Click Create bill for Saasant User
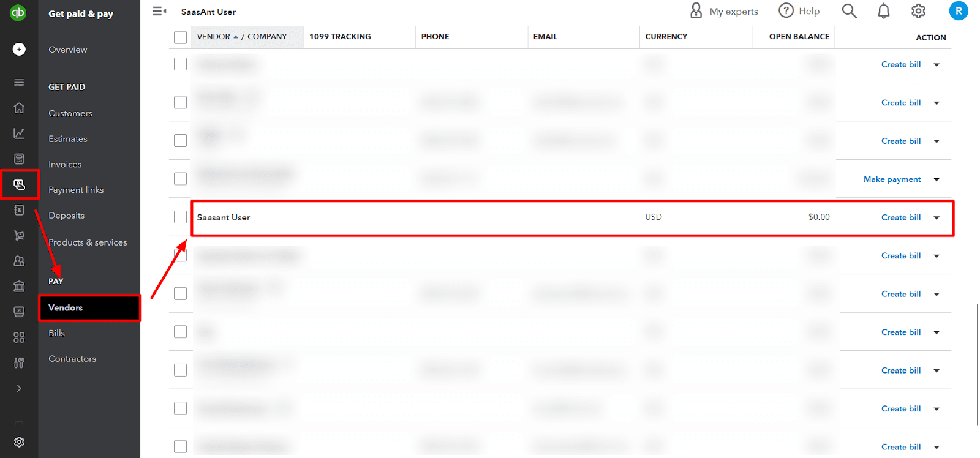This screenshot has width=980, height=458. [901, 217]
